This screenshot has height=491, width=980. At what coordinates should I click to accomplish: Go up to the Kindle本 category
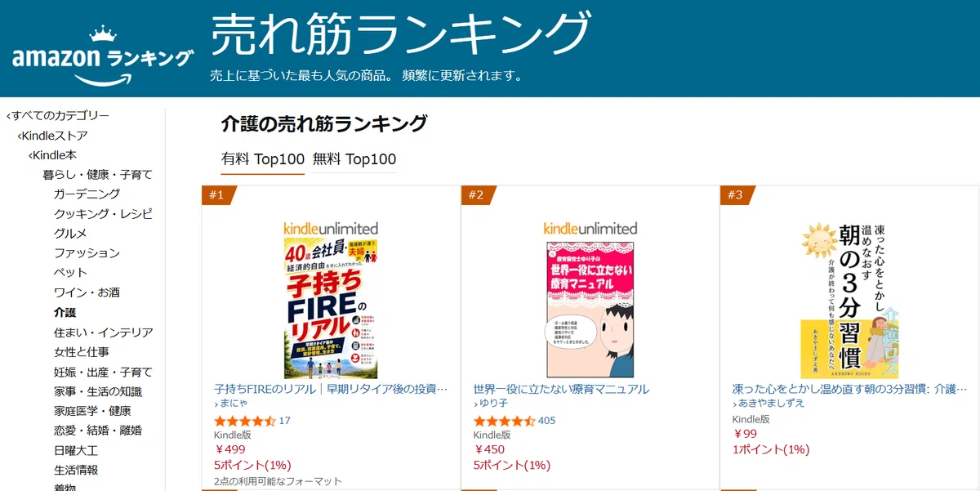click(x=53, y=155)
